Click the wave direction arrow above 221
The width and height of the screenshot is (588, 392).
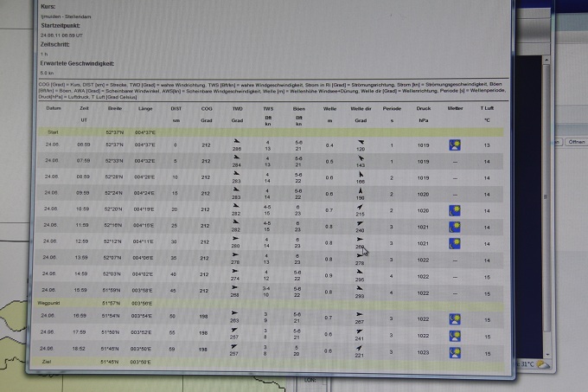[361, 347]
